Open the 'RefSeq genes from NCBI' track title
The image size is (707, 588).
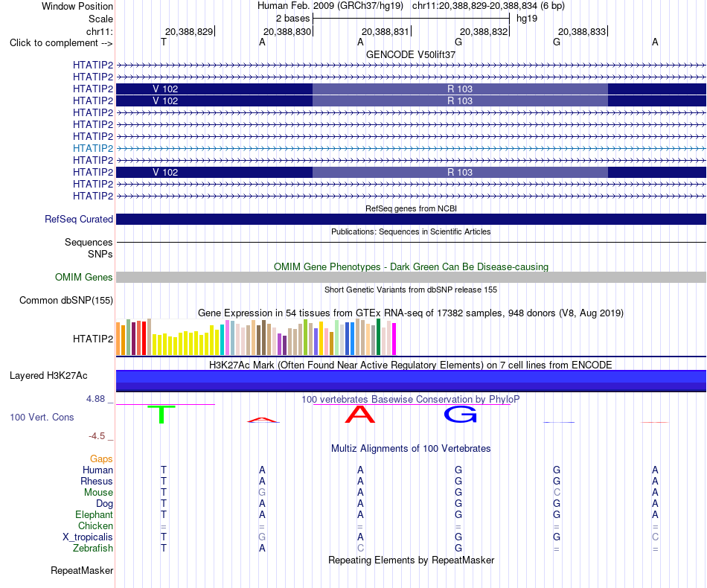(411, 208)
